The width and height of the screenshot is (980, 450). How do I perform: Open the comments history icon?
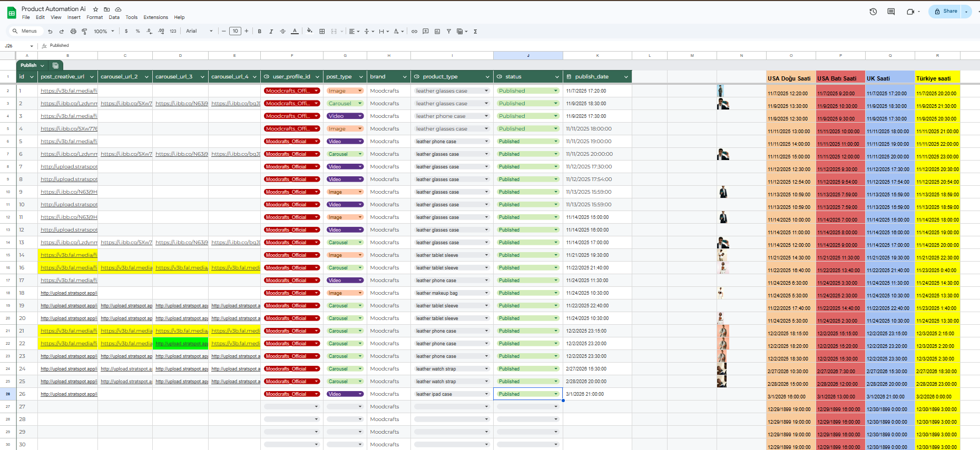(x=891, y=12)
